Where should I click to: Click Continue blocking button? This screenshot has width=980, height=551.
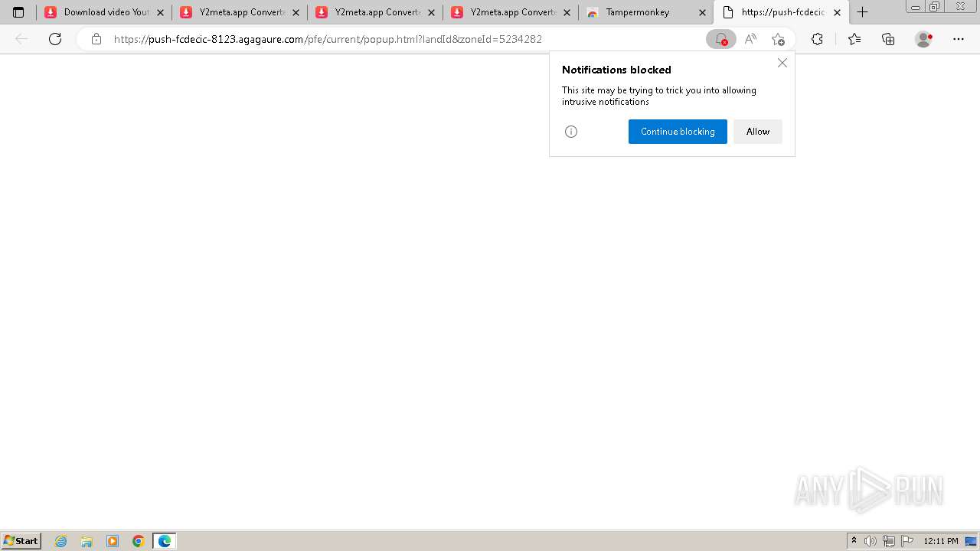click(678, 132)
